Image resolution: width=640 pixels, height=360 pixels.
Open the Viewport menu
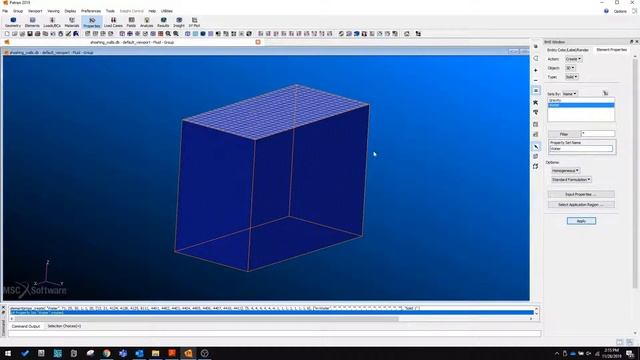(x=35, y=11)
